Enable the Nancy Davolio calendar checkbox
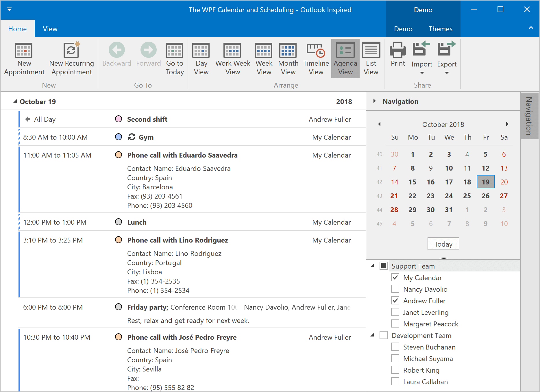 pos(395,289)
